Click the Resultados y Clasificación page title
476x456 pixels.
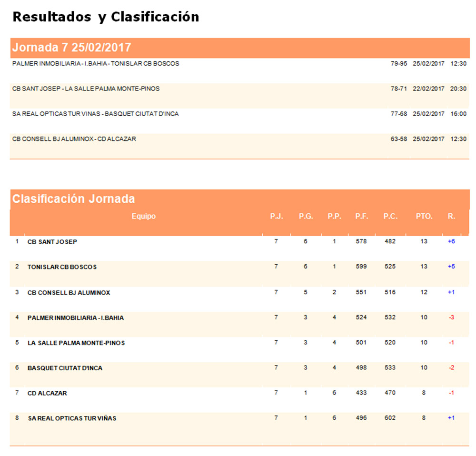point(106,16)
